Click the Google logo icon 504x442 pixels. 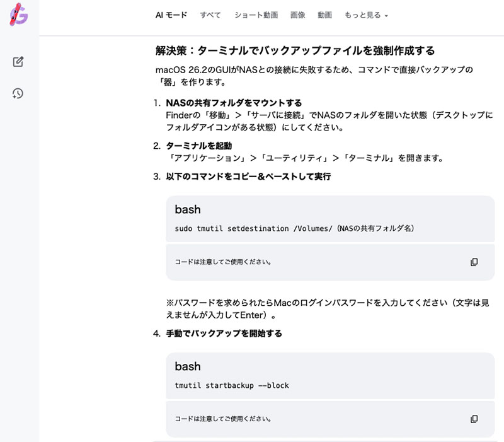pyautogui.click(x=18, y=14)
